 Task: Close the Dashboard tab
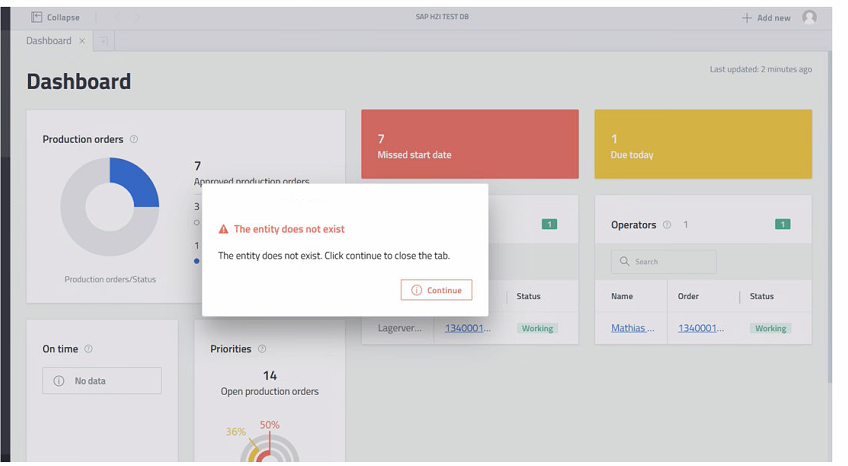82,41
